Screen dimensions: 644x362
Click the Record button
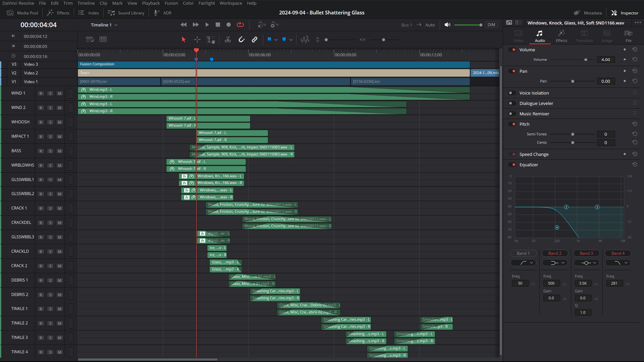tap(228, 25)
